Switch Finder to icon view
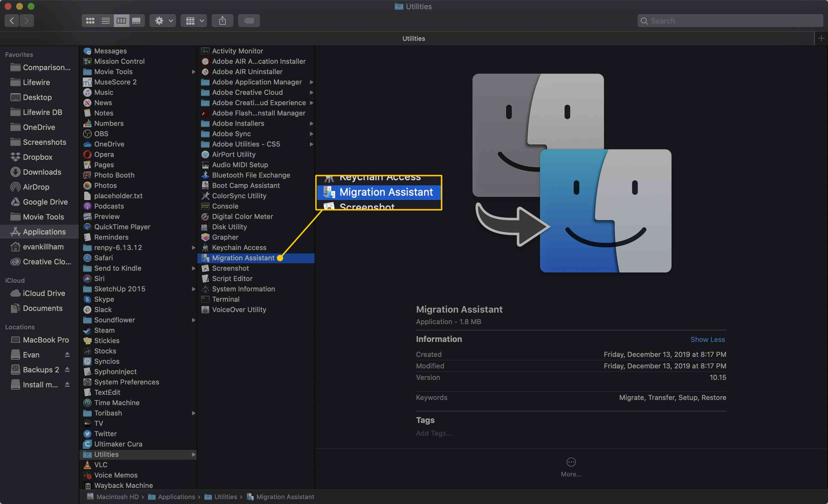Screen dimensions: 828x504 [x=90, y=21]
